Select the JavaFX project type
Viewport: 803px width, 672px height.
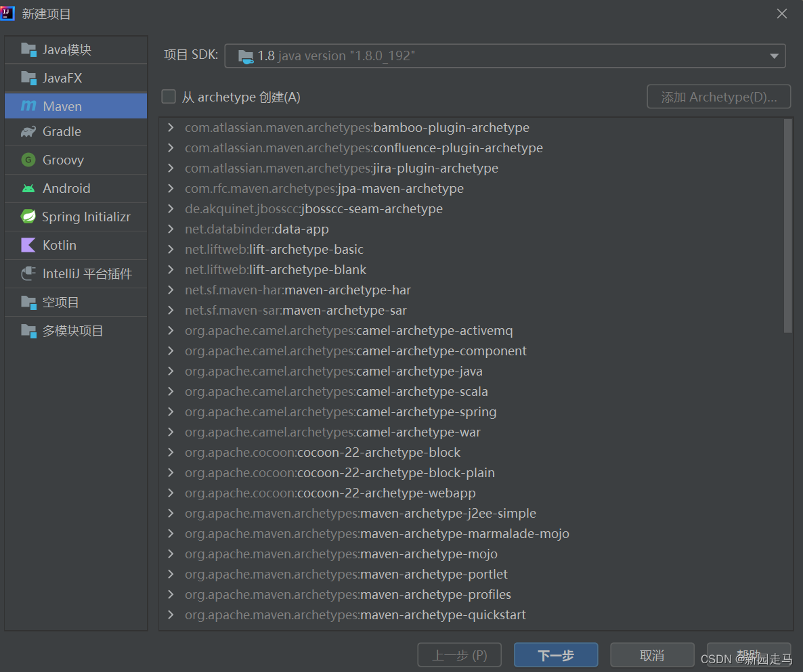pyautogui.click(x=76, y=79)
